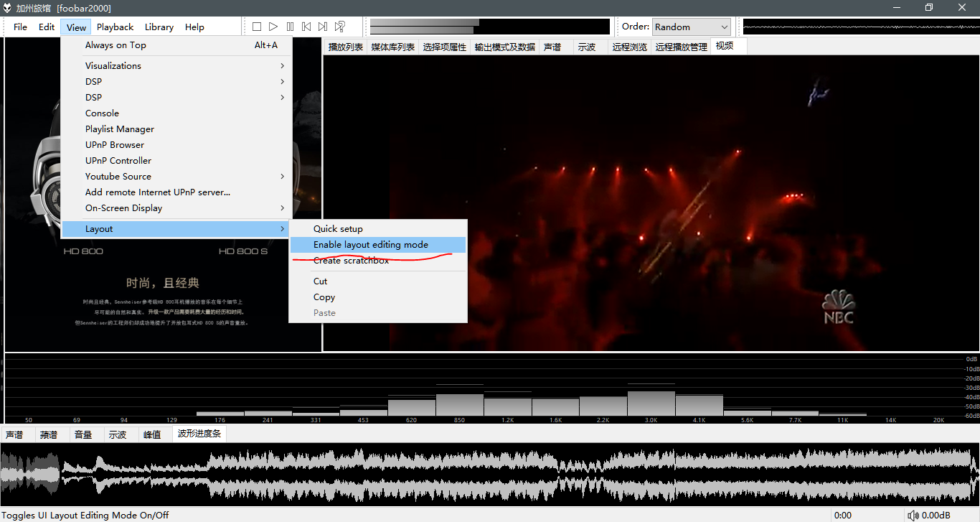
Task: Open the Playback menu
Action: click(115, 27)
